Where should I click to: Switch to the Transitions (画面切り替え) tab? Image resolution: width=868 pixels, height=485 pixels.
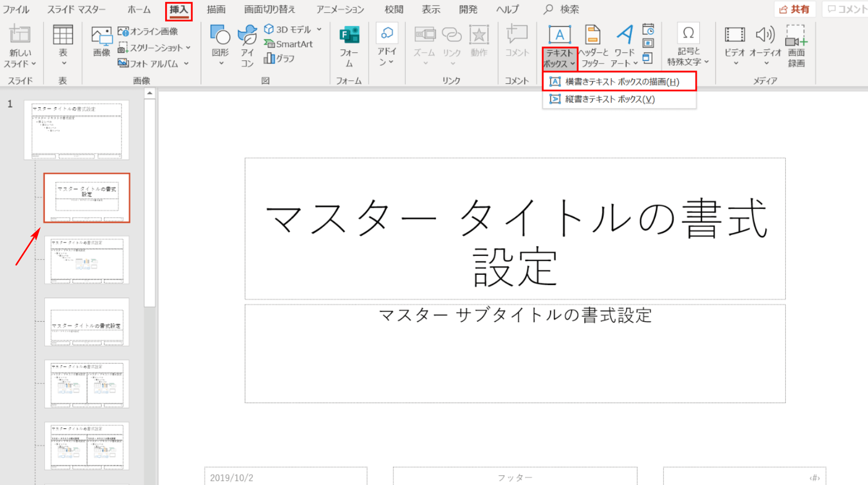[x=270, y=9]
